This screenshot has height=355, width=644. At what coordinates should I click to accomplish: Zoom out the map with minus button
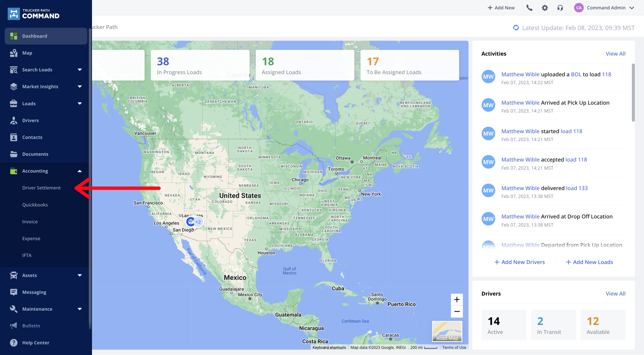tap(457, 312)
